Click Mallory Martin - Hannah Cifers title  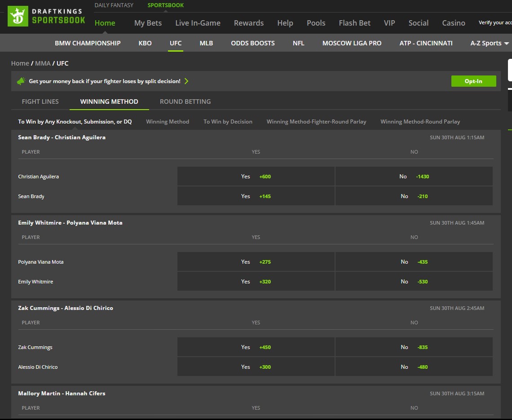62,393
